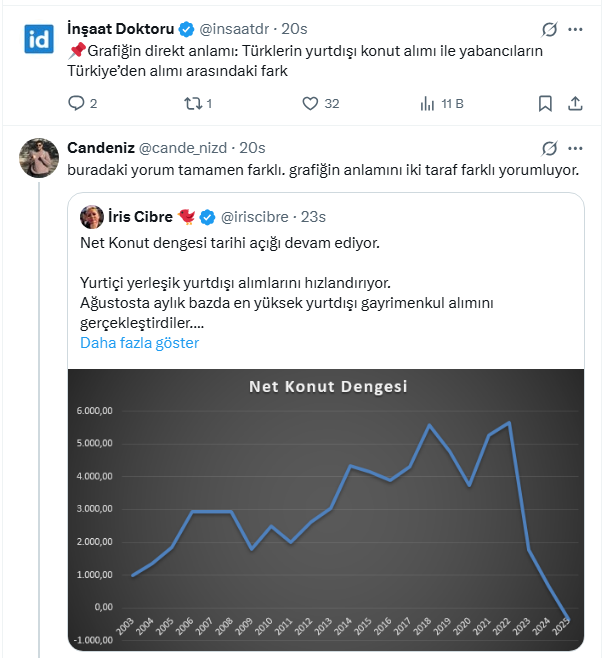This screenshot has height=658, width=603.
Task: Click the Candeniz display name
Action: click(99, 148)
